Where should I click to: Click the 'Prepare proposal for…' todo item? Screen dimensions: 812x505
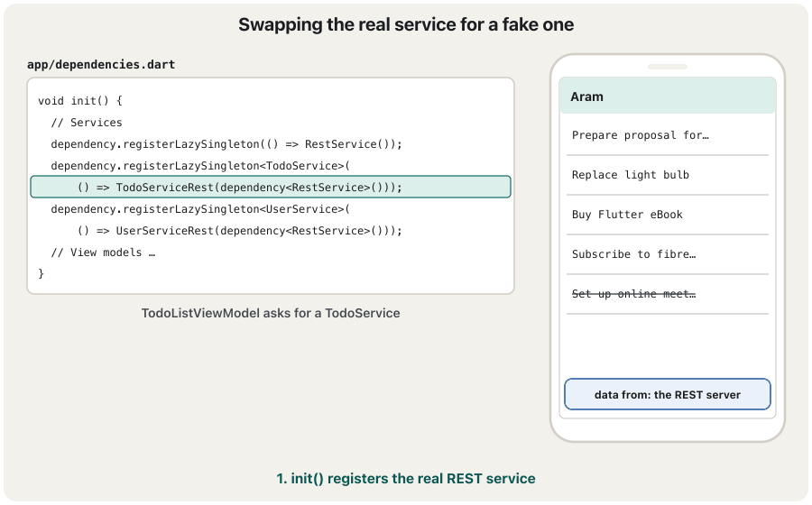pyautogui.click(x=667, y=135)
